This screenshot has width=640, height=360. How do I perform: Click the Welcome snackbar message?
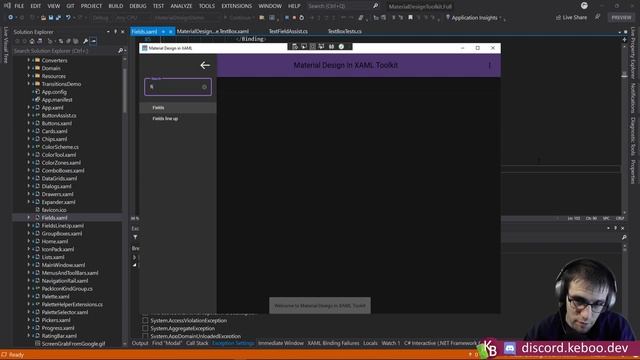coord(320,305)
